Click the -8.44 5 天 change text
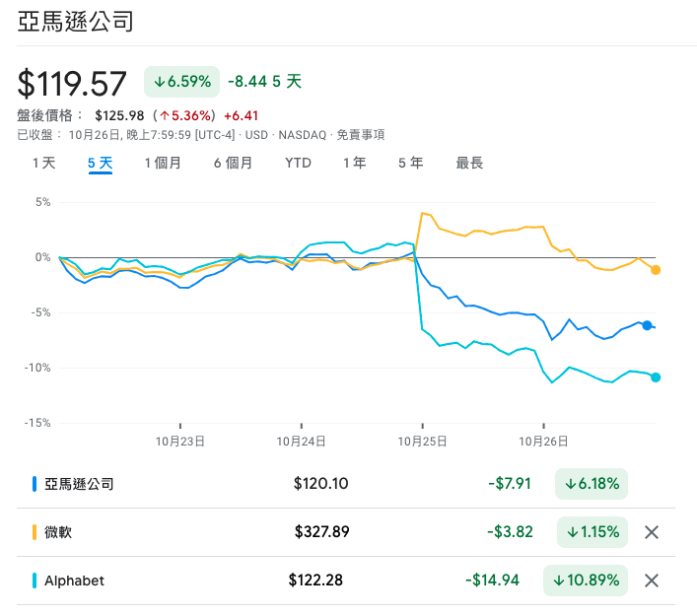 [x=265, y=82]
